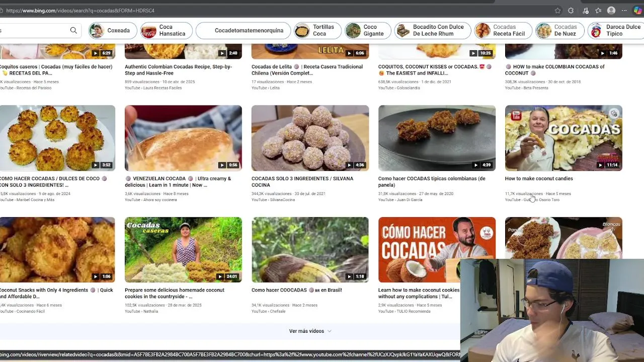Screen dimensions: 644x362
Task: Open Prepare some delicious homemade coconut cookies title
Action: (175, 293)
